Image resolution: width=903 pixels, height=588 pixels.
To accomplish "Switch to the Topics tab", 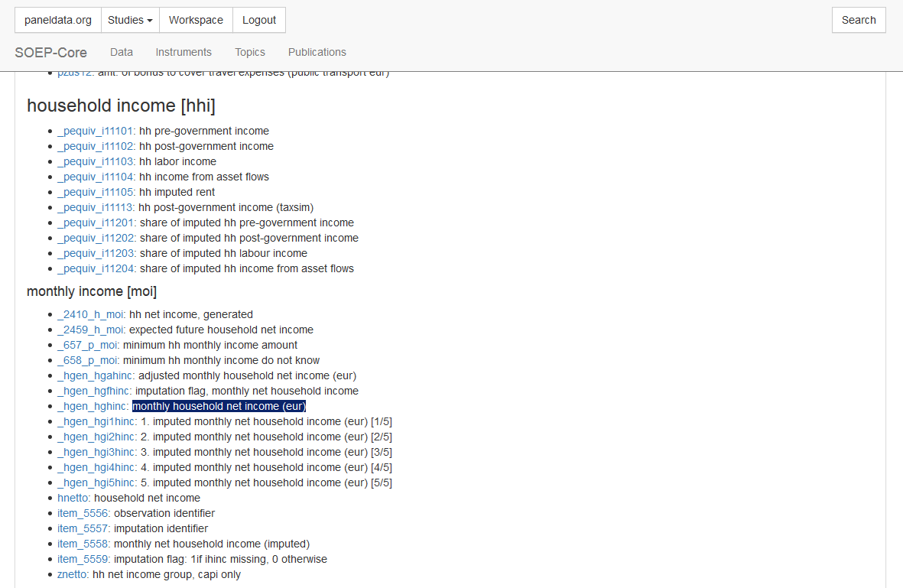I will pos(250,52).
